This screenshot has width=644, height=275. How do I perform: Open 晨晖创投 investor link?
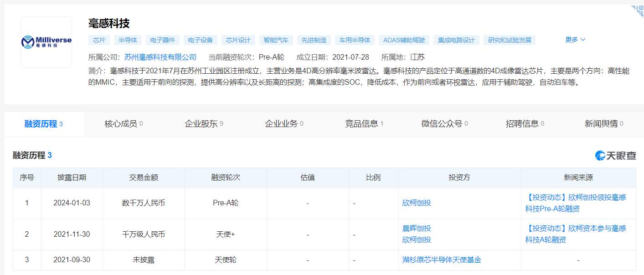417,229
